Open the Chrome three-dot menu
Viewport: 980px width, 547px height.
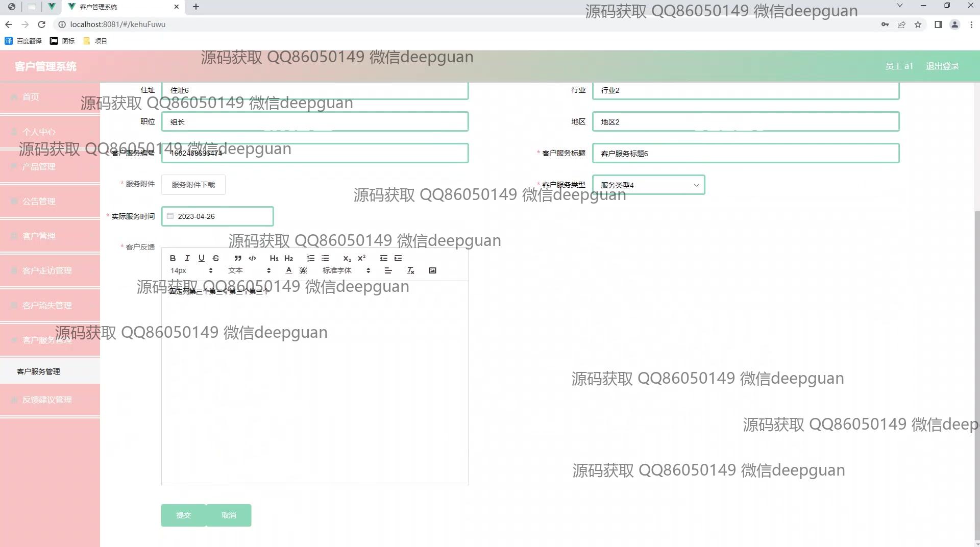click(971, 24)
